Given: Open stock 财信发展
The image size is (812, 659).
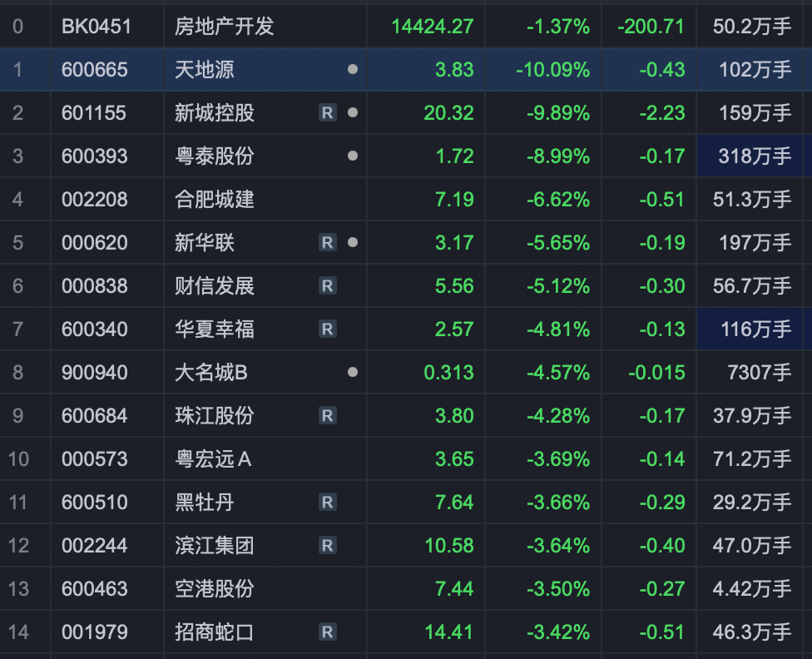Looking at the screenshot, I should tap(215, 286).
